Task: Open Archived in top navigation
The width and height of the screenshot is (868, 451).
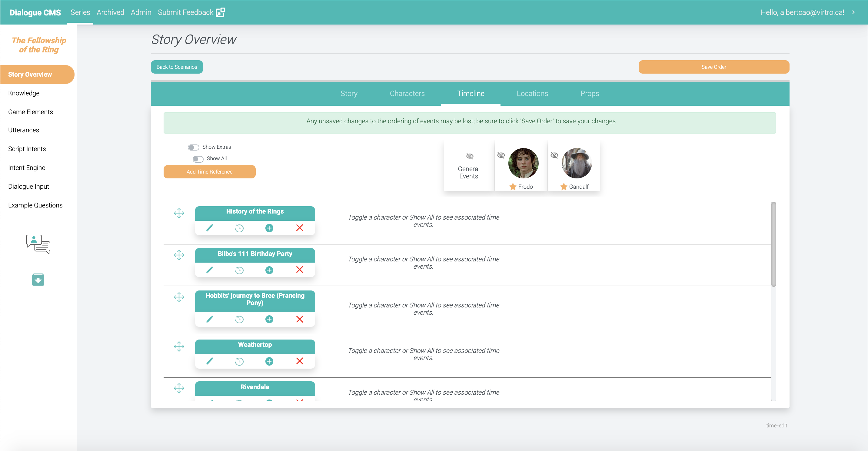Action: tap(110, 12)
